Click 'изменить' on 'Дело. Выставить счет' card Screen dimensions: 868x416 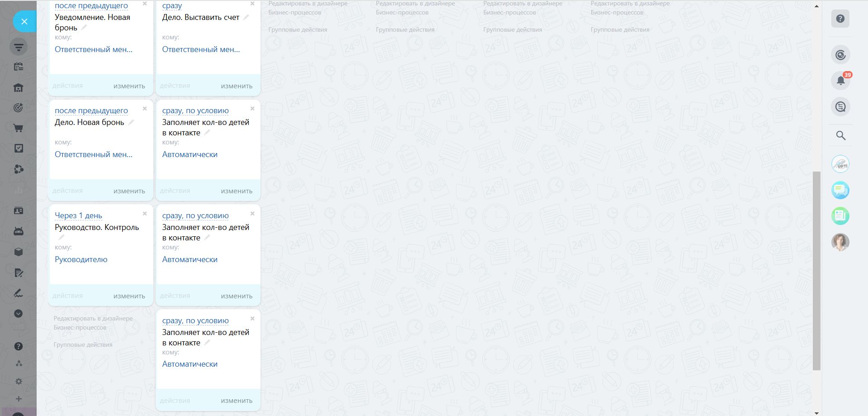pyautogui.click(x=237, y=86)
